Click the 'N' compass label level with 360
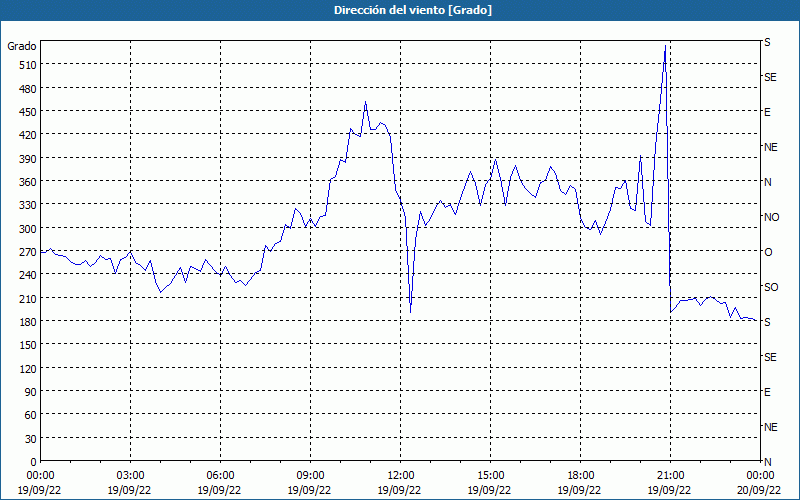 pyautogui.click(x=767, y=182)
